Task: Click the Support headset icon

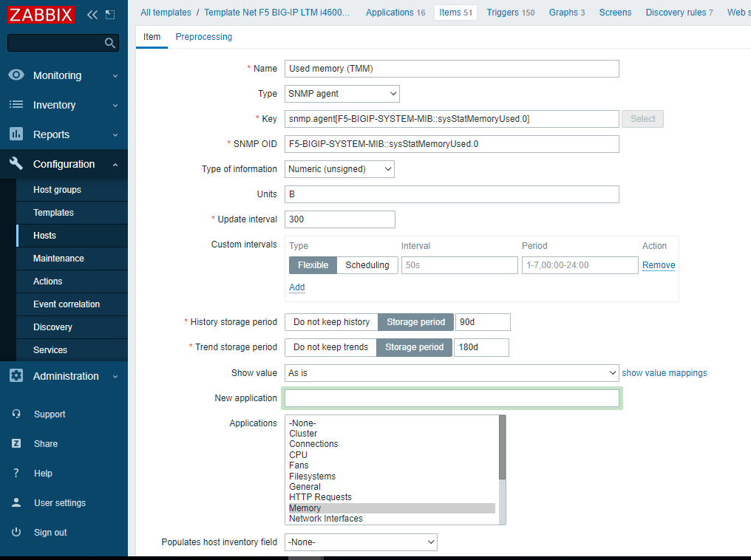Action: coord(16,414)
